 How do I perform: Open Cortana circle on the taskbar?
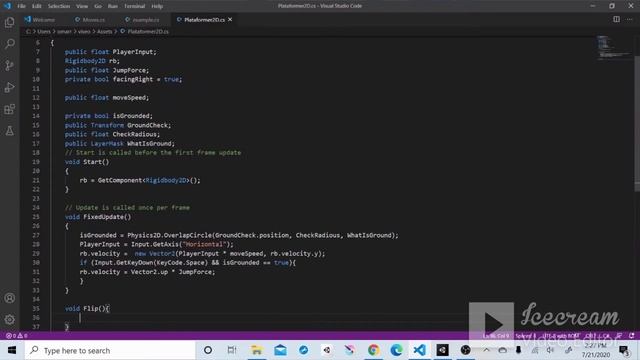[x=208, y=350]
